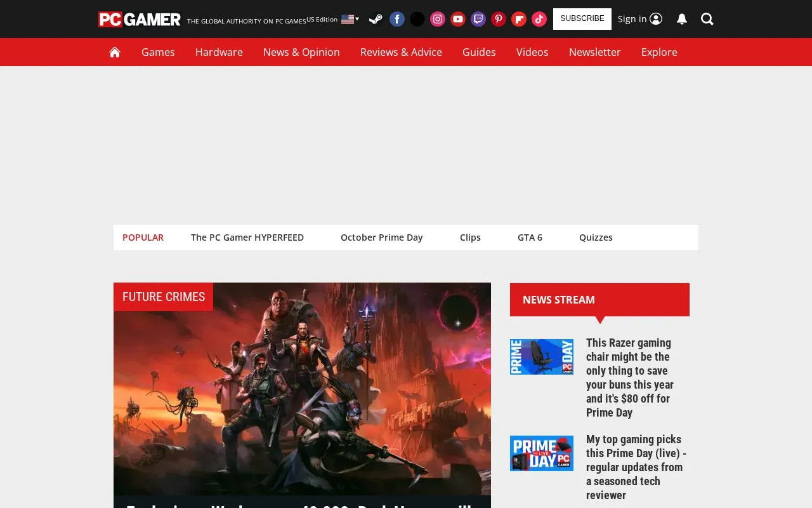Visit the Facebook page icon
The height and width of the screenshot is (508, 812).
tap(397, 19)
